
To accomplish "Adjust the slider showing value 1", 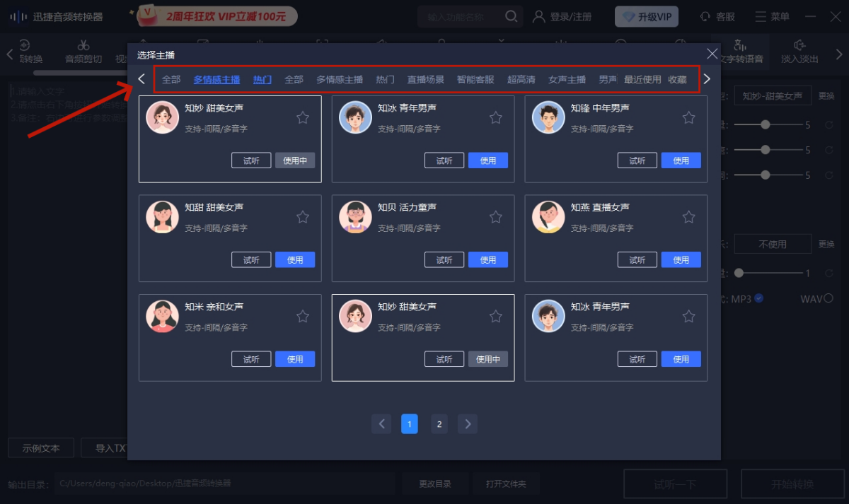I will pyautogui.click(x=768, y=273).
